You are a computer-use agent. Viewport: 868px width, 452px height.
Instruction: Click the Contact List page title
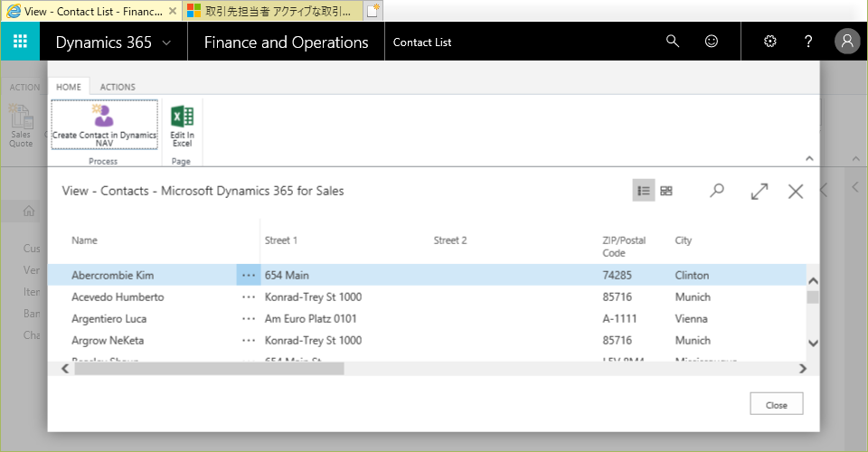click(x=422, y=42)
